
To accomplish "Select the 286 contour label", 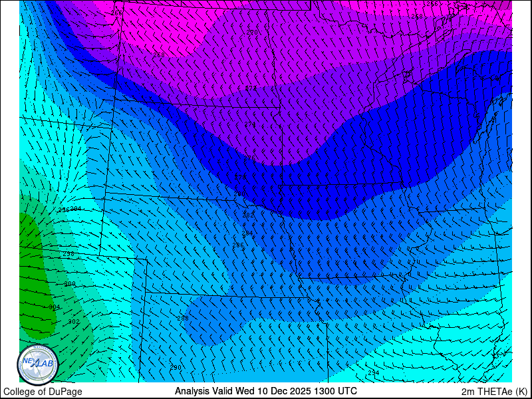I will (238, 245).
